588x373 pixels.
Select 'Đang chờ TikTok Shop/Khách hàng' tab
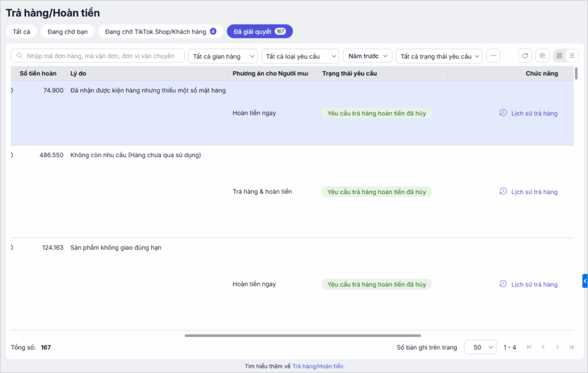click(160, 32)
